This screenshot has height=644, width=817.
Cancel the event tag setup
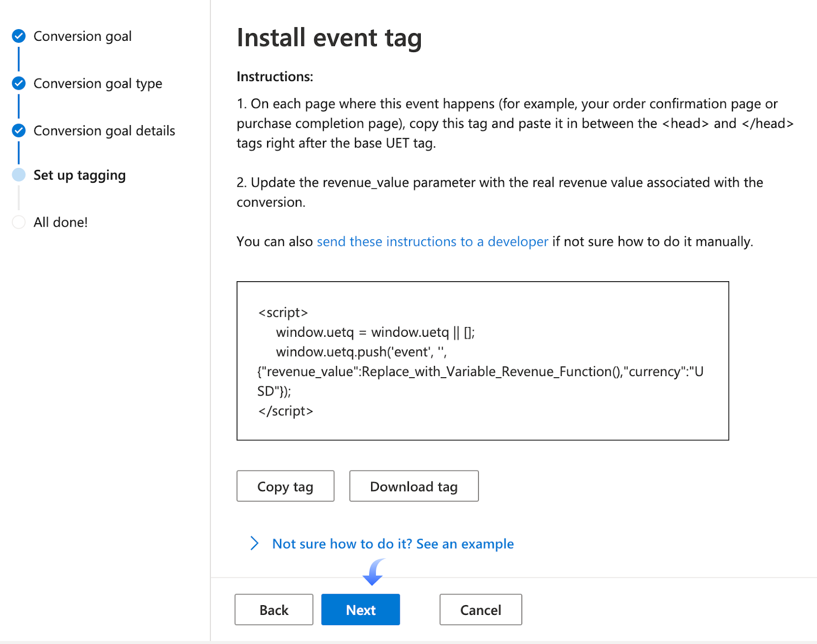480,609
